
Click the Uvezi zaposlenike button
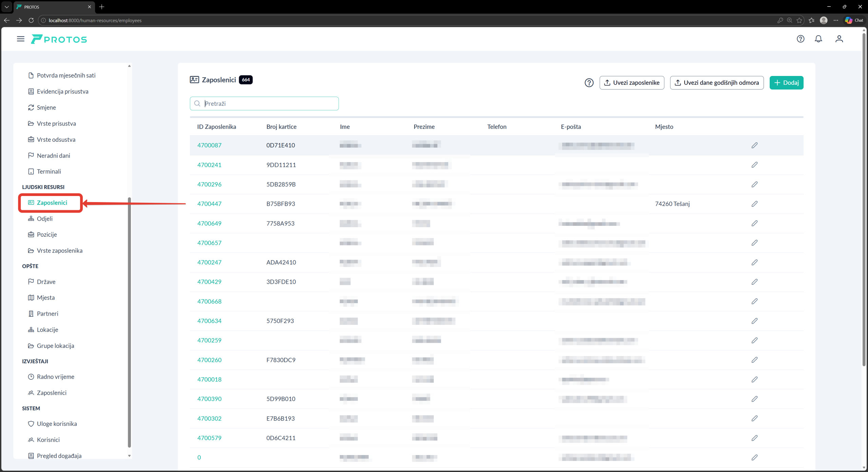632,83
